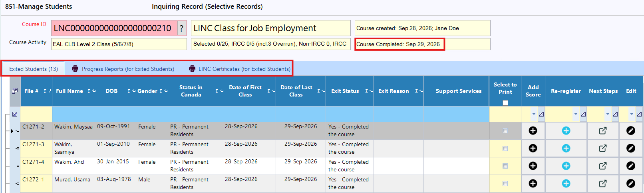Click LINC Class for Job Employment field
This screenshot has width=644, height=193.
[x=270, y=28]
